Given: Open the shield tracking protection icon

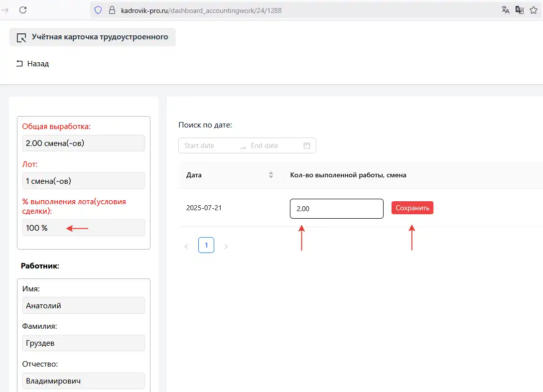Looking at the screenshot, I should (98, 10).
